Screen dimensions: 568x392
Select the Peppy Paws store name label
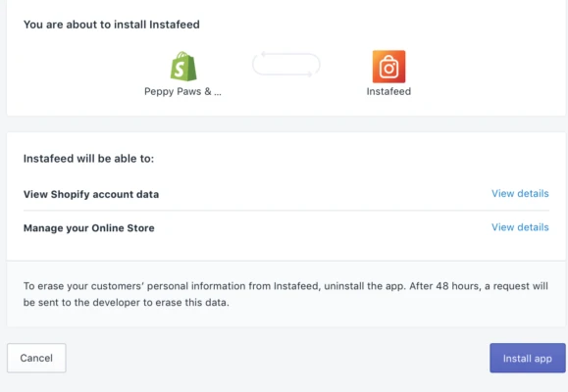[182, 91]
